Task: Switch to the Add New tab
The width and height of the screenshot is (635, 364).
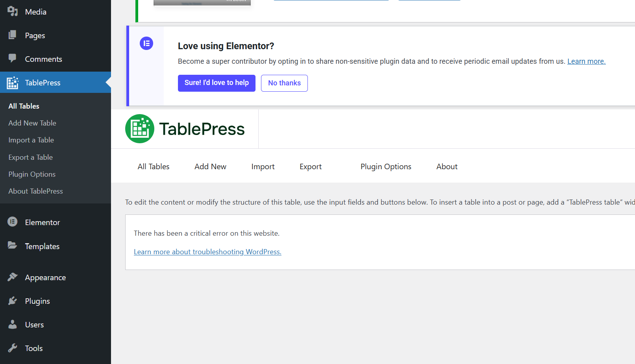Action: [210, 166]
